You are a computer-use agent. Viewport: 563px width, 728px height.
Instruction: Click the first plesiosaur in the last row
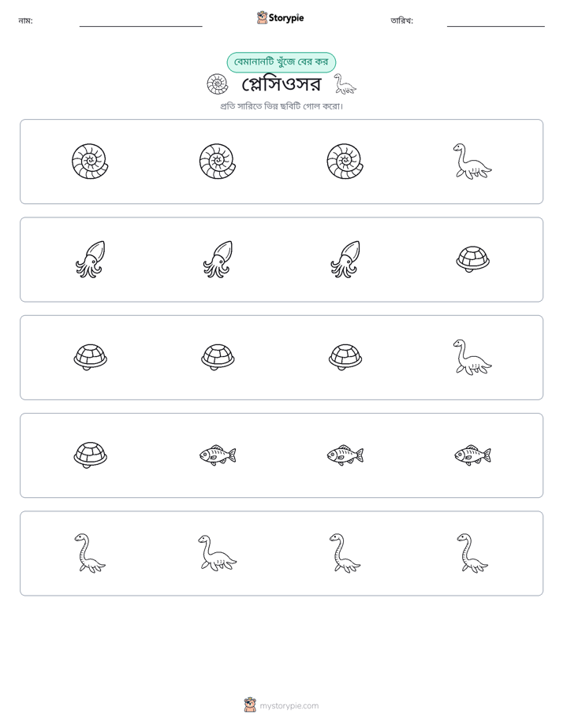coord(90,553)
